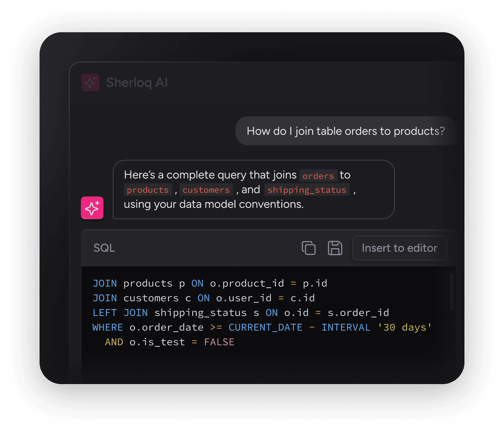Click the WHERE o.order_date code line
This screenshot has height=431, width=504.
tap(262, 327)
